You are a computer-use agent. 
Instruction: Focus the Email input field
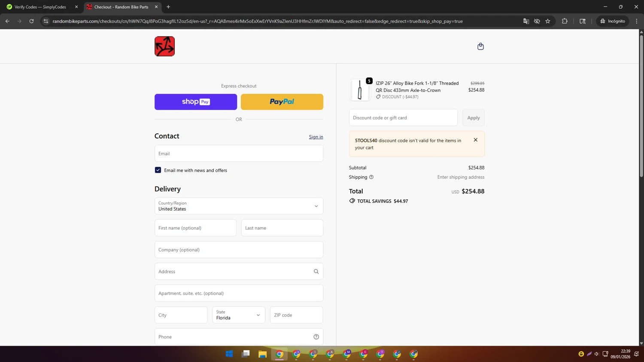(x=239, y=154)
